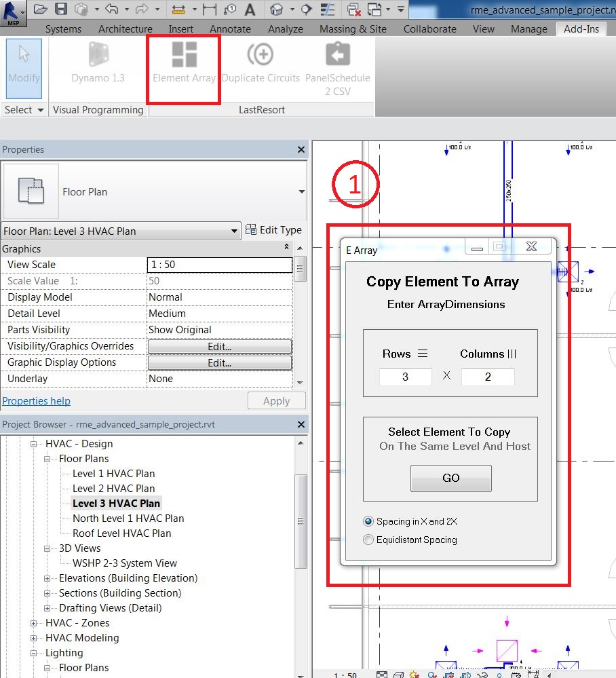The image size is (616, 678).
Task: Open the Annotate ribbon tab
Action: coord(230,29)
